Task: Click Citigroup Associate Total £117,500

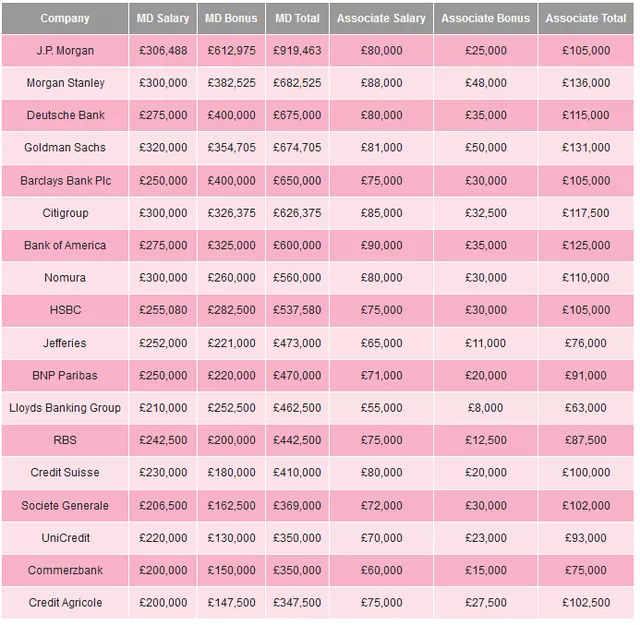Action: [x=586, y=213]
